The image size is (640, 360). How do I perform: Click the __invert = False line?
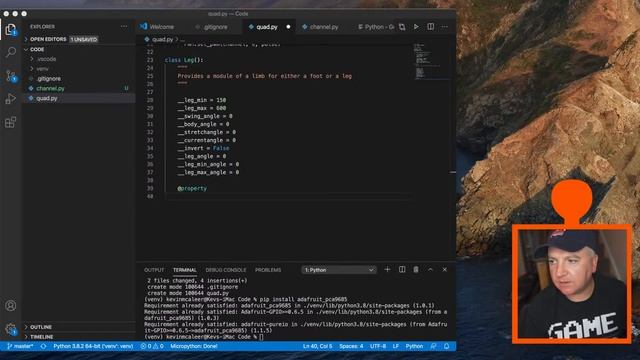pyautogui.click(x=203, y=148)
